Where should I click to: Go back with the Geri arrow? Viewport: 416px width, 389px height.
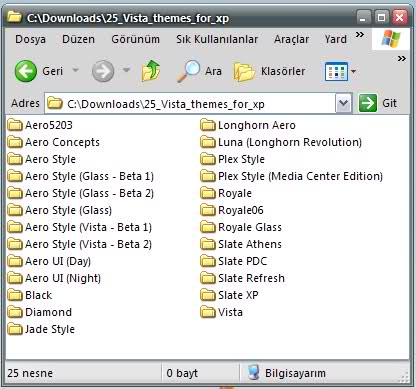click(x=26, y=71)
